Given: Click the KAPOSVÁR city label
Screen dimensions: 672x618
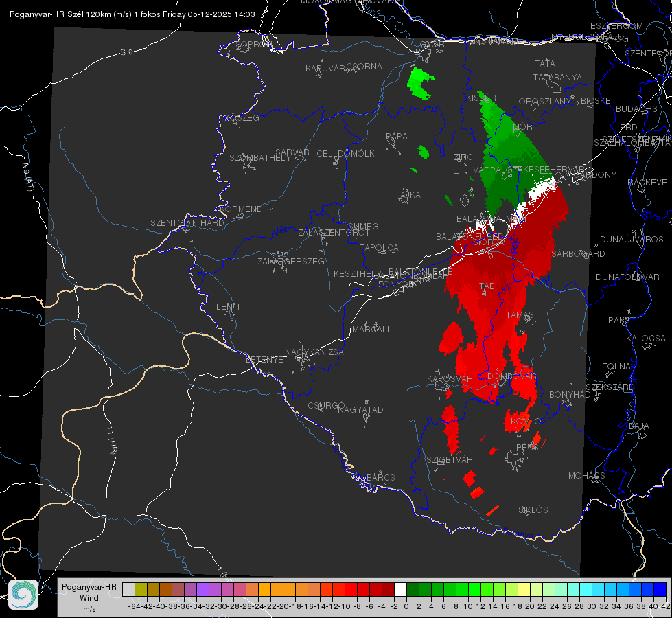Looking at the screenshot, I should [450, 379].
